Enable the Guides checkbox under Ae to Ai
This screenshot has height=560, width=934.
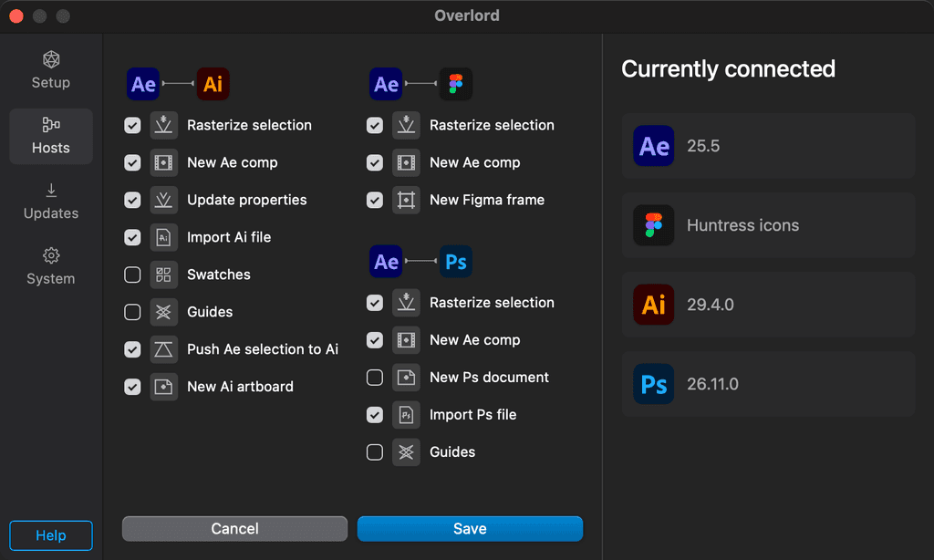coord(132,312)
